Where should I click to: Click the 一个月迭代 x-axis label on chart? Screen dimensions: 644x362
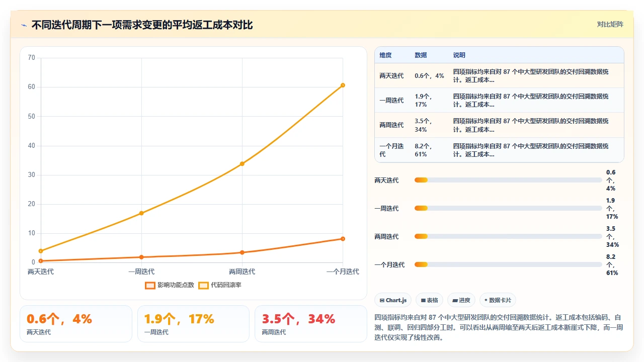343,271
